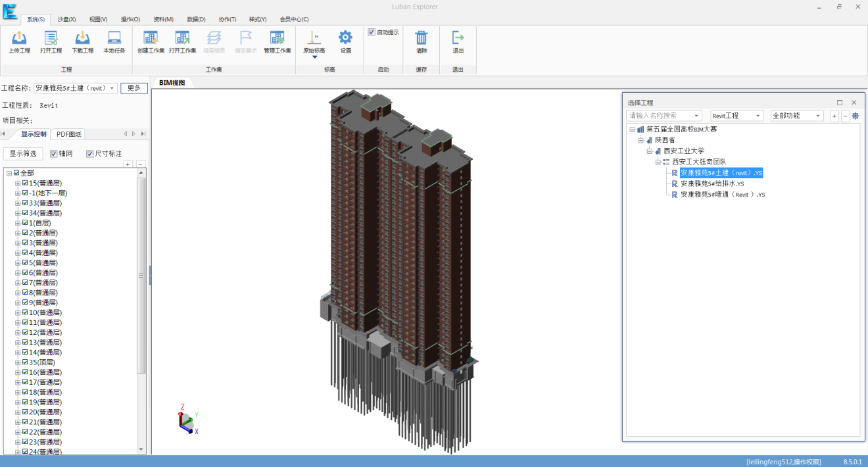Switch to the 沙盘(X) ribbon tab
This screenshot has height=467, width=868.
tap(66, 19)
